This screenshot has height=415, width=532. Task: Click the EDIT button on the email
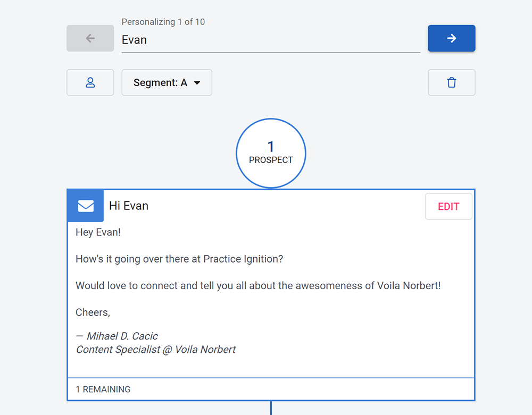click(x=448, y=206)
